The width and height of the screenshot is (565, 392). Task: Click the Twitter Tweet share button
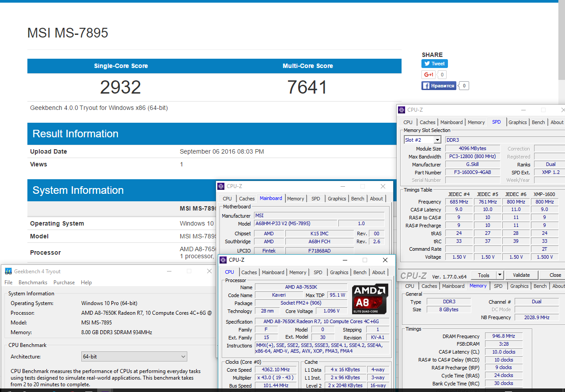coord(435,64)
